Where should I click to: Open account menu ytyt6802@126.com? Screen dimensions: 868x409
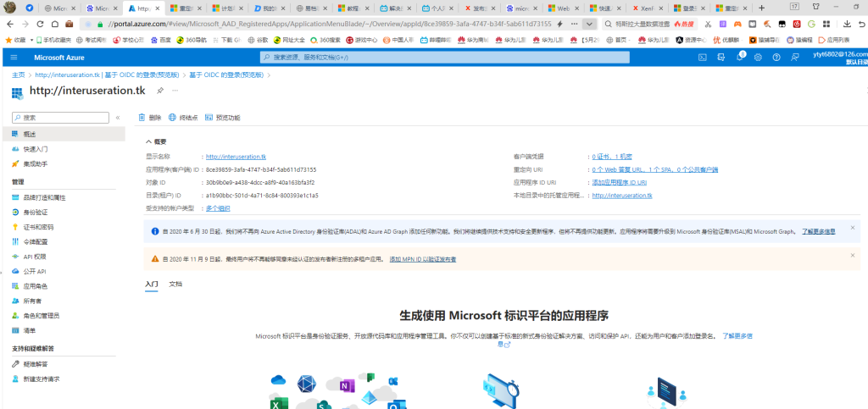(x=838, y=57)
